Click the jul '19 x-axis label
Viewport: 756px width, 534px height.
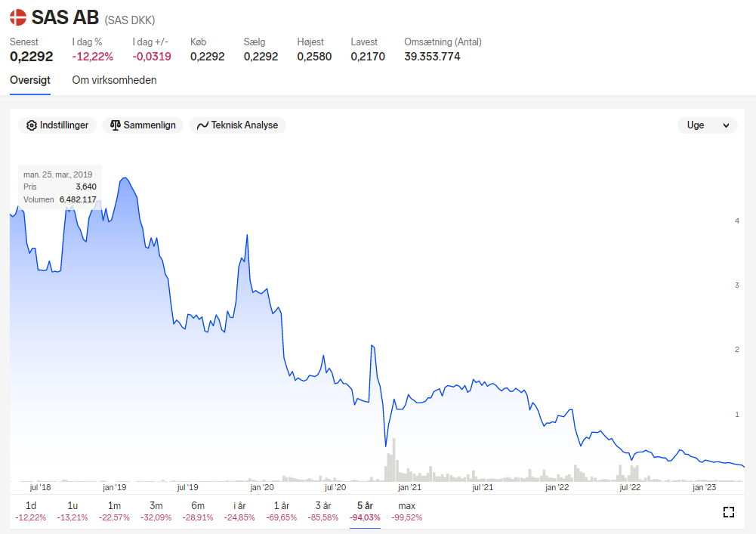click(187, 487)
